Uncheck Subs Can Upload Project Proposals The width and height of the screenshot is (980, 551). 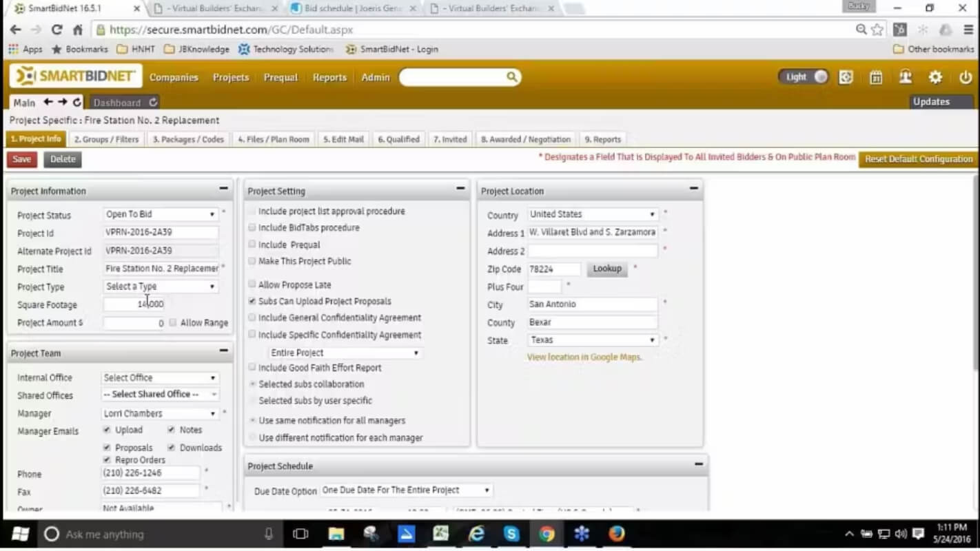[x=252, y=301]
